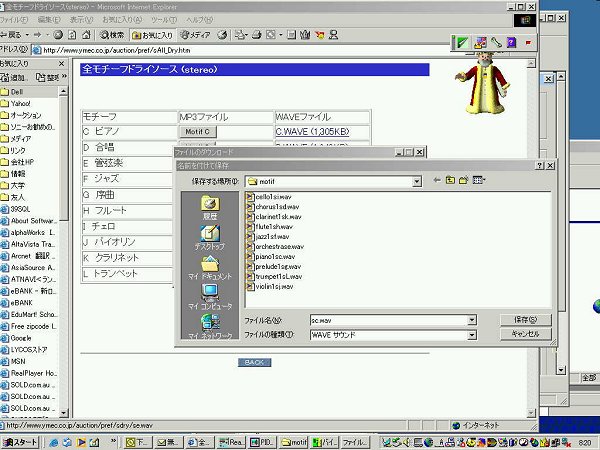Create a new folder in Save dialog
The width and height of the screenshot is (600, 450).
[465, 181]
